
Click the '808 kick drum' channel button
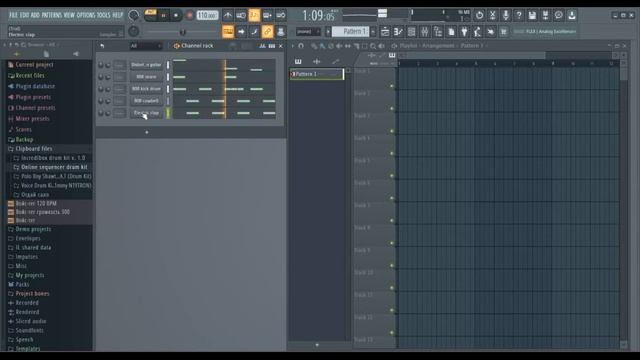[x=146, y=89]
